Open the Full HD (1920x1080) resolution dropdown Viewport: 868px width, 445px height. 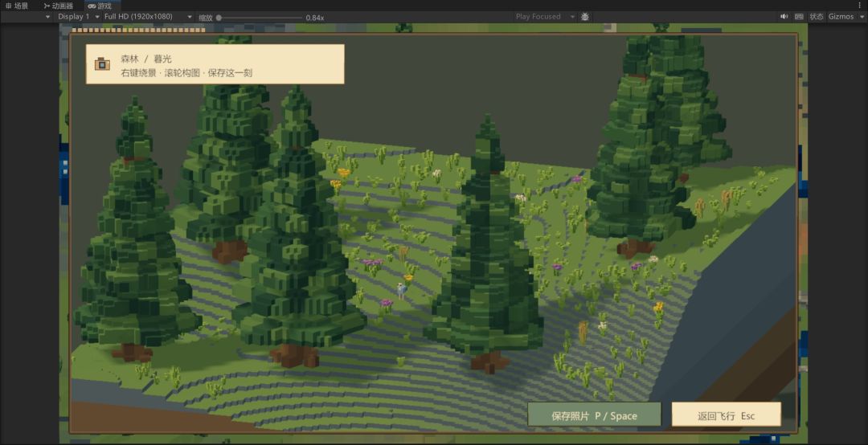click(148, 17)
